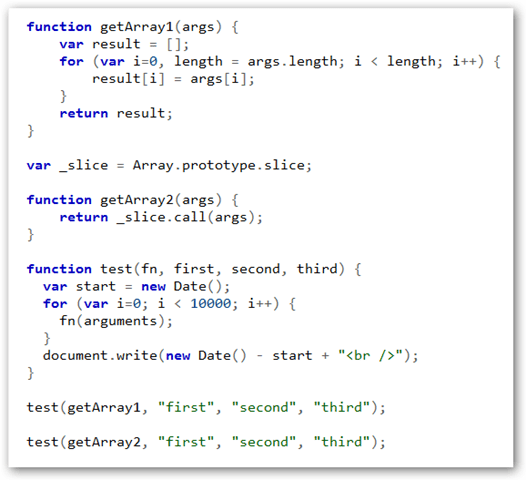This screenshot has height=480, width=526.
Task: Click 'start = new Date();' line
Action: pyautogui.click(x=153, y=287)
